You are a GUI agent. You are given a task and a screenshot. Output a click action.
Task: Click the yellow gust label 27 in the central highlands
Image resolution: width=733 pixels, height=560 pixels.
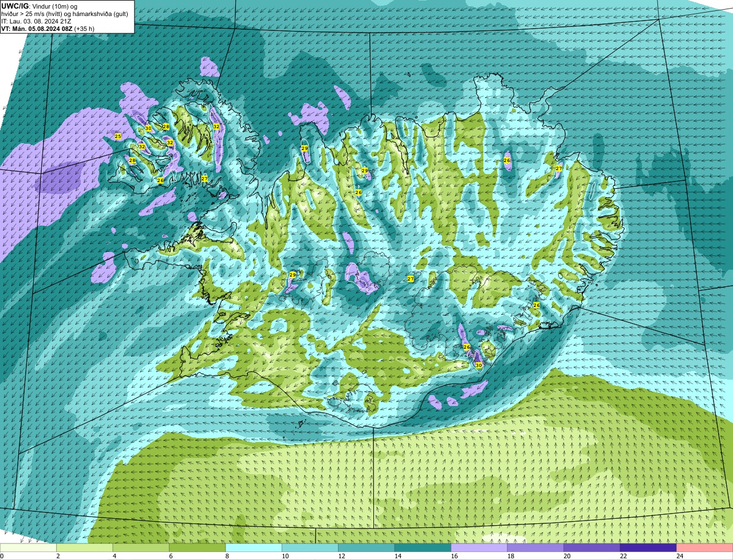pyautogui.click(x=410, y=279)
